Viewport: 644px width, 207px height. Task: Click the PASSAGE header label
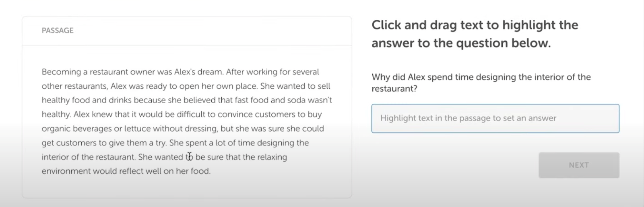click(x=58, y=31)
